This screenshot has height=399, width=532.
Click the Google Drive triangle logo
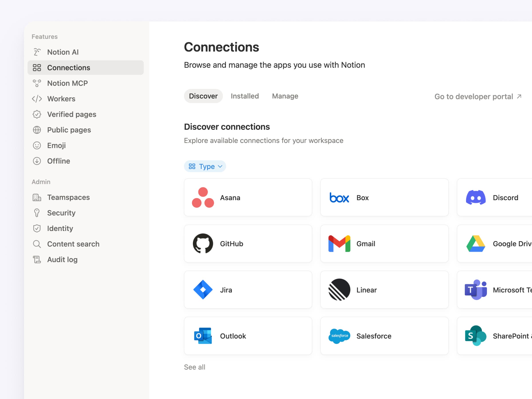pos(476,244)
